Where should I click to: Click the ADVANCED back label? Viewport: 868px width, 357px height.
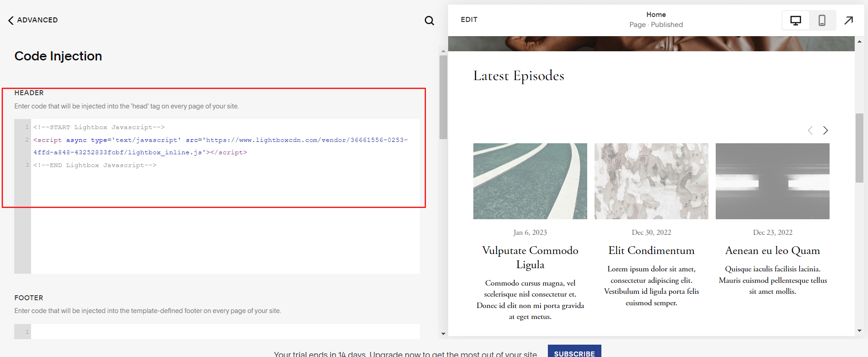[x=38, y=20]
